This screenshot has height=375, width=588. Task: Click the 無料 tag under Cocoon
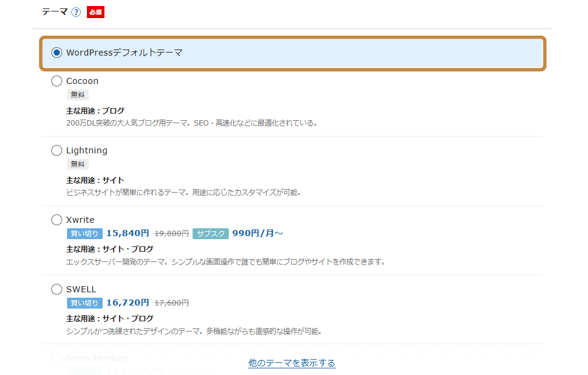click(78, 95)
